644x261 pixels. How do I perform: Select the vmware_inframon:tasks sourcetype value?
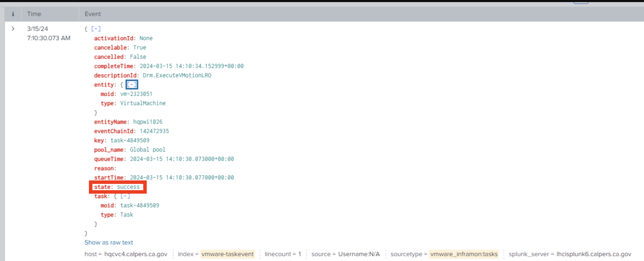pos(463,254)
